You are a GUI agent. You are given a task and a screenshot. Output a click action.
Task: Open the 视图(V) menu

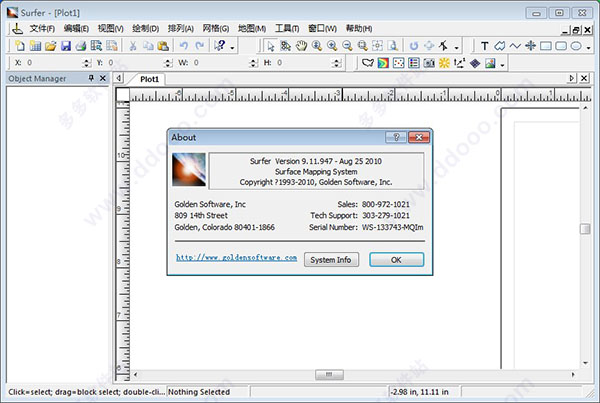[111, 28]
